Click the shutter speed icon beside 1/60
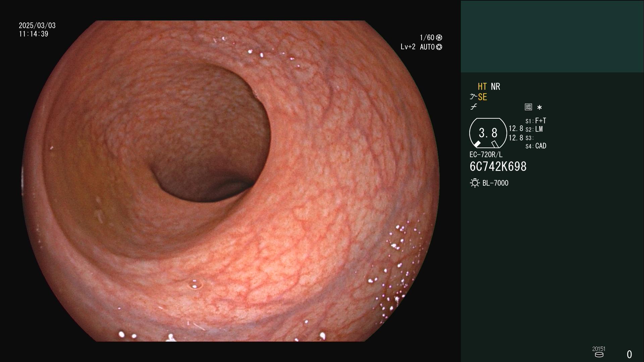The image size is (644, 362). [439, 38]
